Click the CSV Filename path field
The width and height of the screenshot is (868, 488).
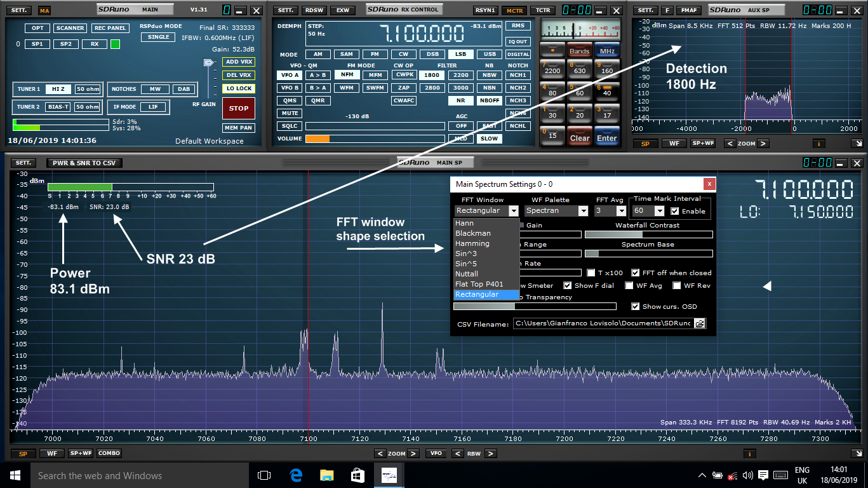(x=603, y=323)
